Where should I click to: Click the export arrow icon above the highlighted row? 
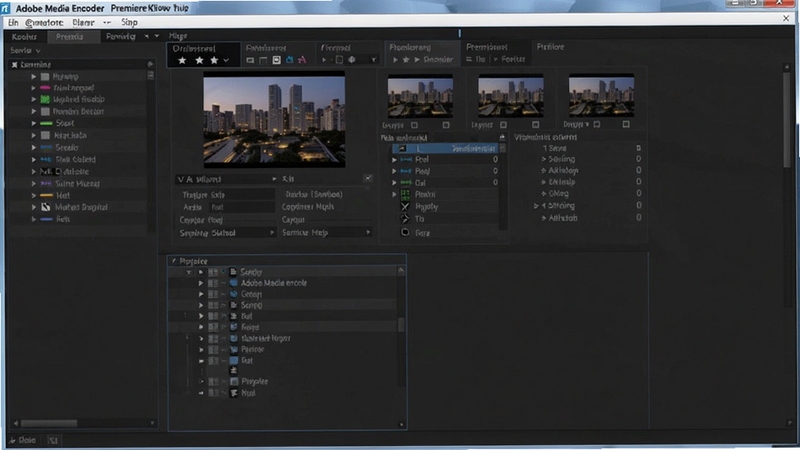tap(502, 137)
